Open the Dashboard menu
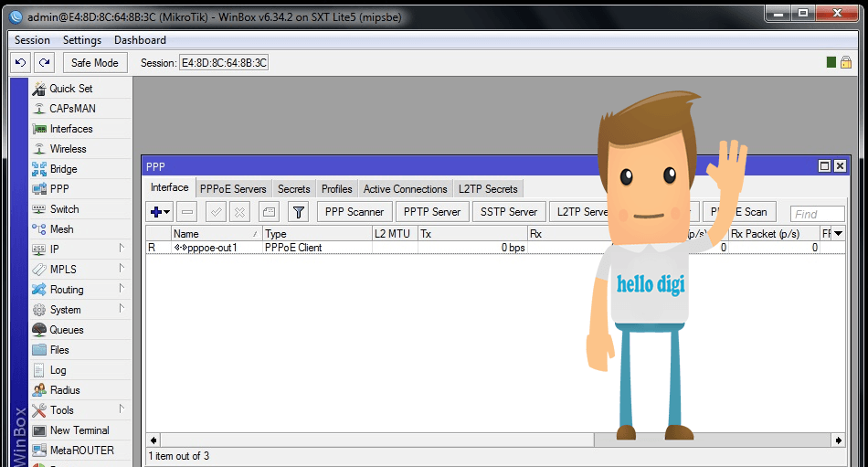Screen dimensions: 868x467 pos(140,40)
